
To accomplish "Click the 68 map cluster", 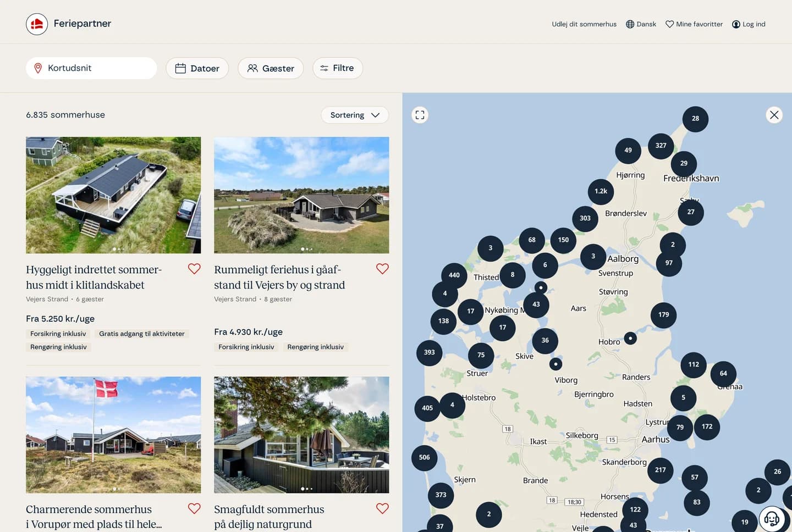I will [x=532, y=240].
